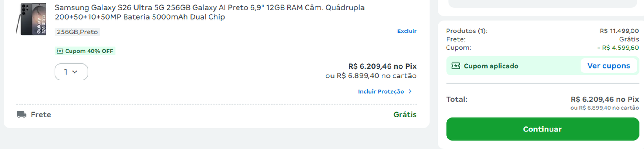This screenshot has width=644, height=149.
Task: Add coverage via Incluir Proteção link
Action: 381,91
